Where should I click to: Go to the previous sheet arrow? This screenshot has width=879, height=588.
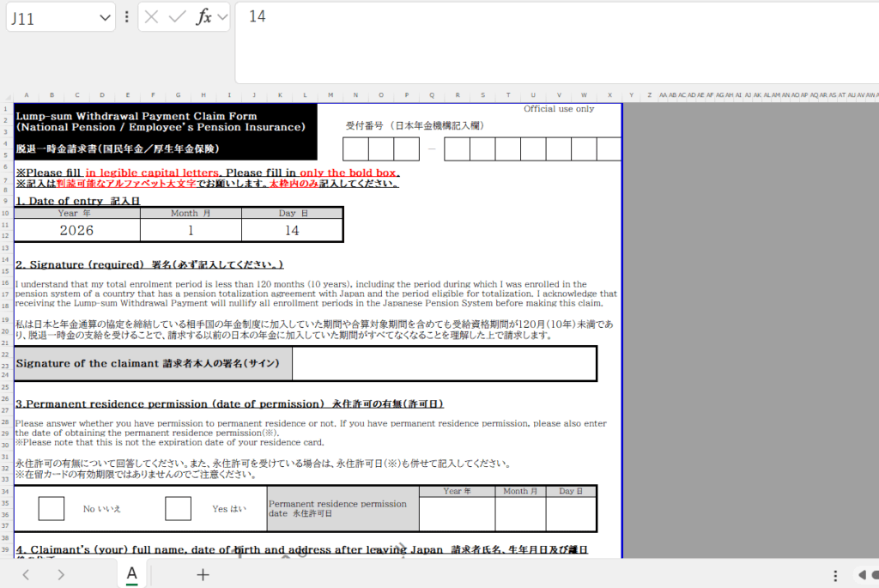pos(27,574)
